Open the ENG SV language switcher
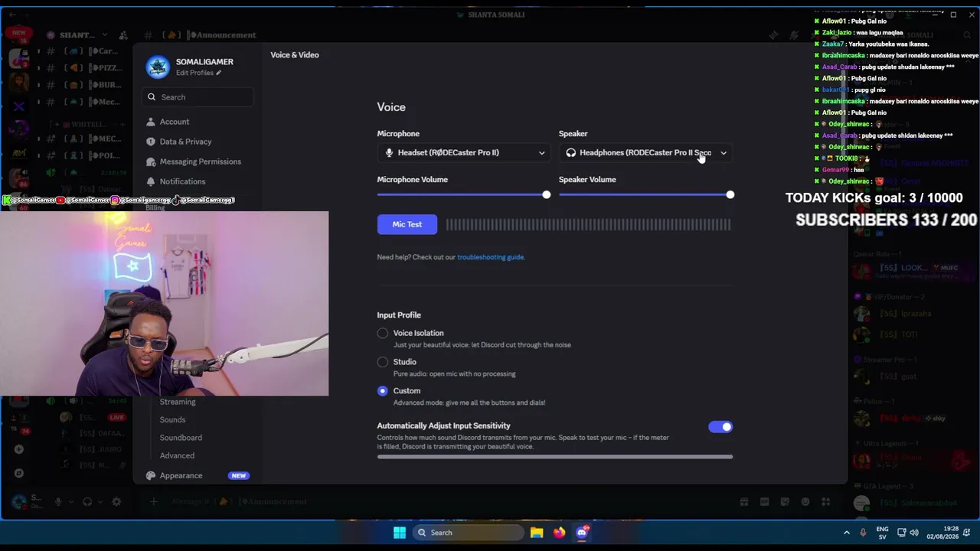The image size is (980, 551). 882,533
